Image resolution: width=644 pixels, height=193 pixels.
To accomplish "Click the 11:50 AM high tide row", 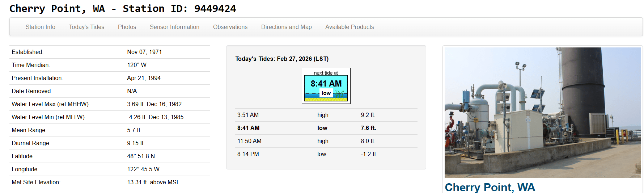I will 326,141.
